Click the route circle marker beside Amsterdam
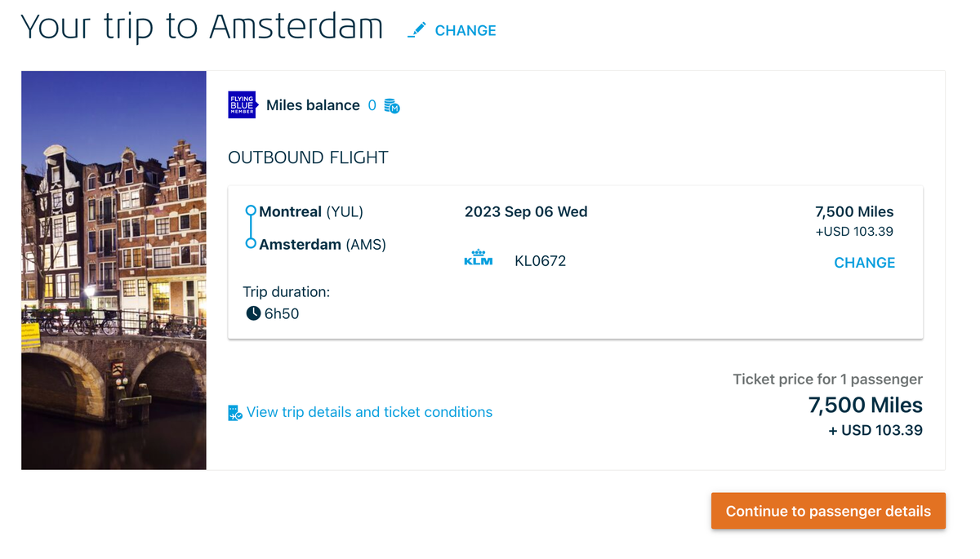The image size is (980, 559). 251,243
